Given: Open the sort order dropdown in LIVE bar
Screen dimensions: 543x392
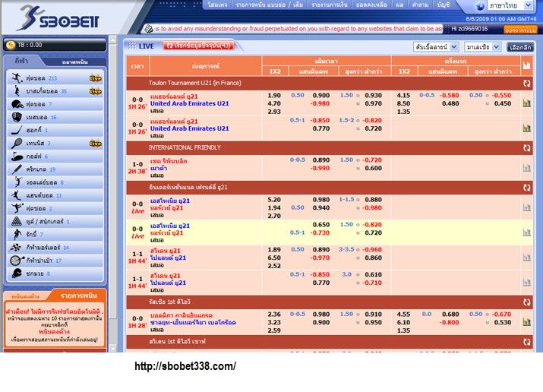Looking at the screenshot, I should point(436,47).
